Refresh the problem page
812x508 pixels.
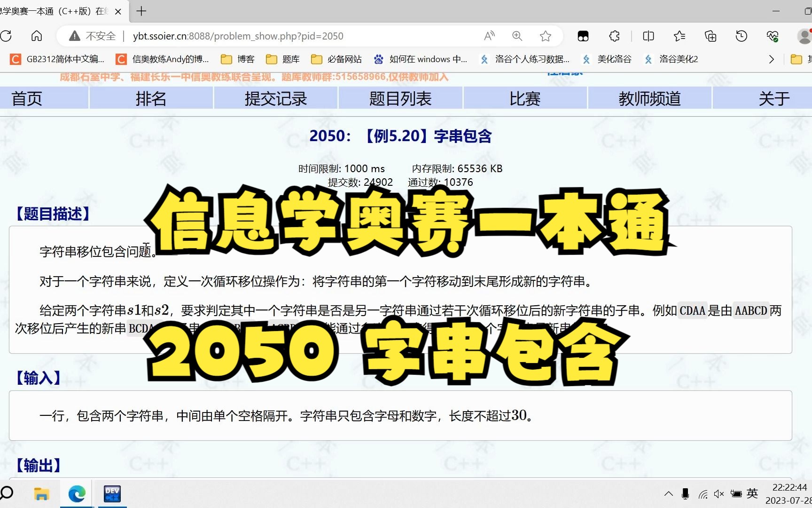[7, 36]
